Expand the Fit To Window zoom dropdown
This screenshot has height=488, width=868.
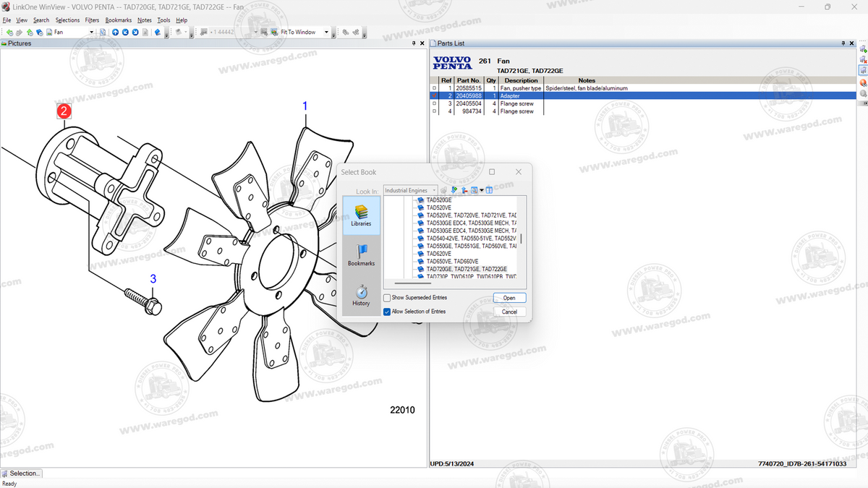tap(327, 32)
